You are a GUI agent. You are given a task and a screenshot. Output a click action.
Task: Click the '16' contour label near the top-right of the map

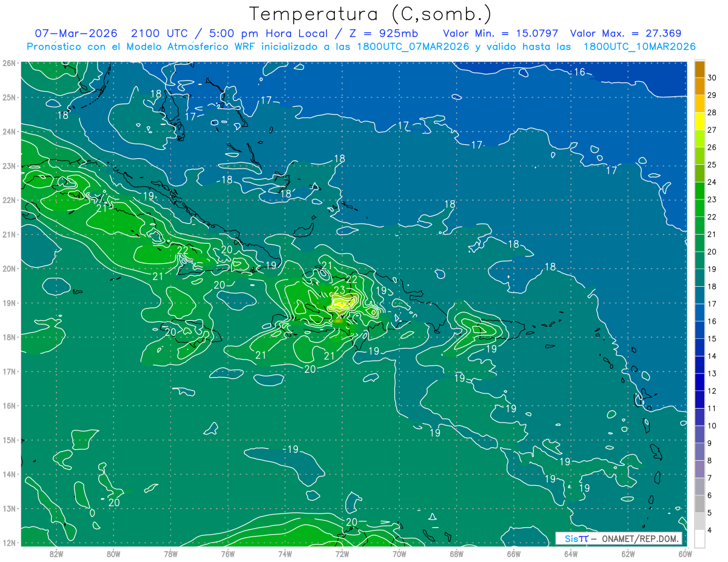(x=579, y=72)
